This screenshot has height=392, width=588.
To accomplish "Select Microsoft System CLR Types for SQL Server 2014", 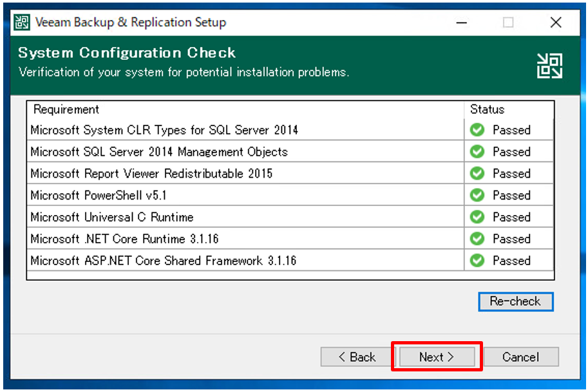I will [x=290, y=129].
